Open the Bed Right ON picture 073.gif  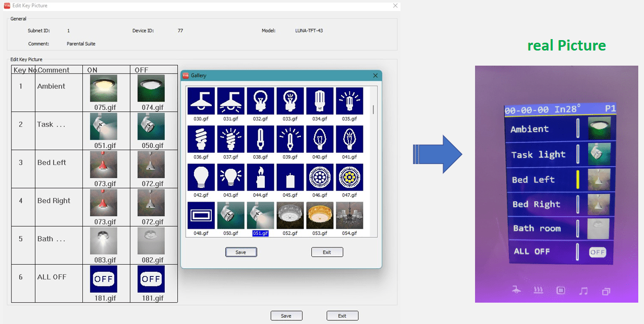pyautogui.click(x=103, y=203)
